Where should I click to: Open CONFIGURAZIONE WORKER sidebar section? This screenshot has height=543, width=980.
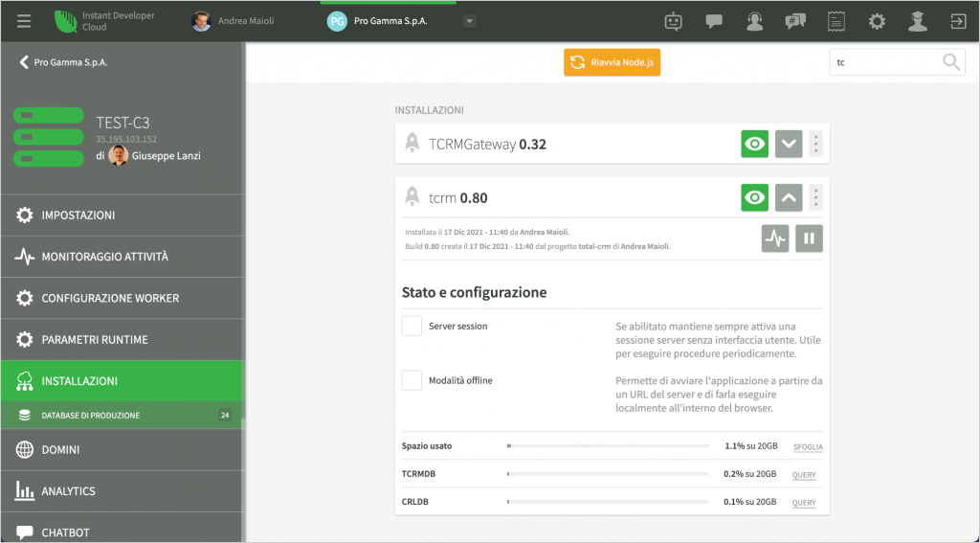122,298
